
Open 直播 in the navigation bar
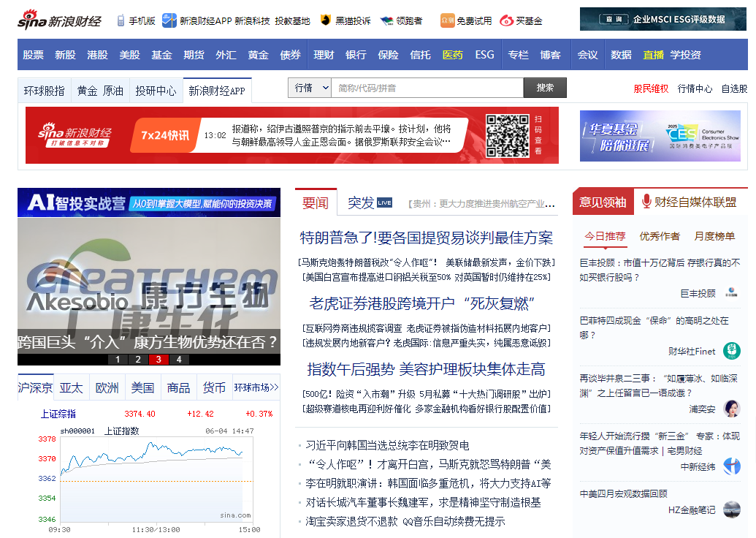pyautogui.click(x=653, y=55)
